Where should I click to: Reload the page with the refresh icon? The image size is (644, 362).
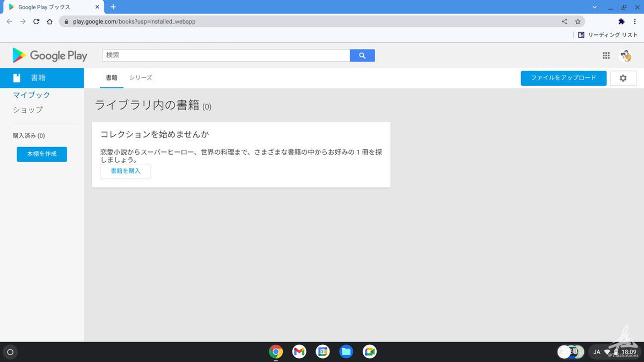35,21
